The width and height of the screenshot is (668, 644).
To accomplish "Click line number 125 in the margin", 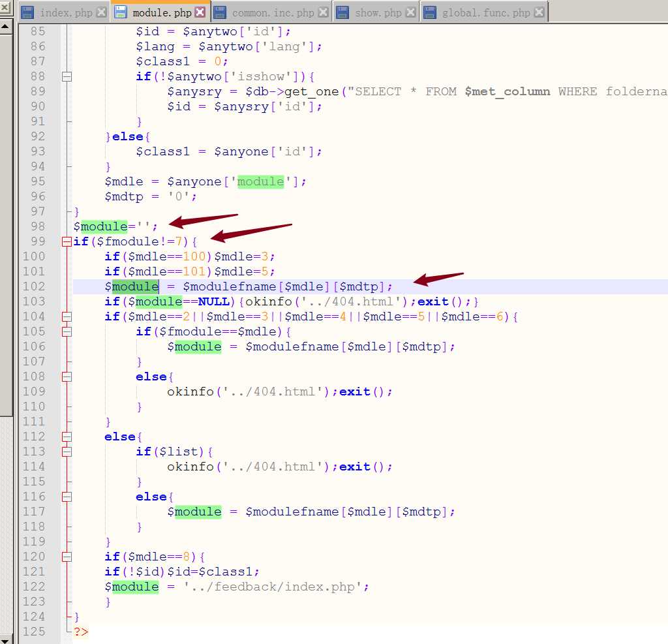I will (34, 632).
